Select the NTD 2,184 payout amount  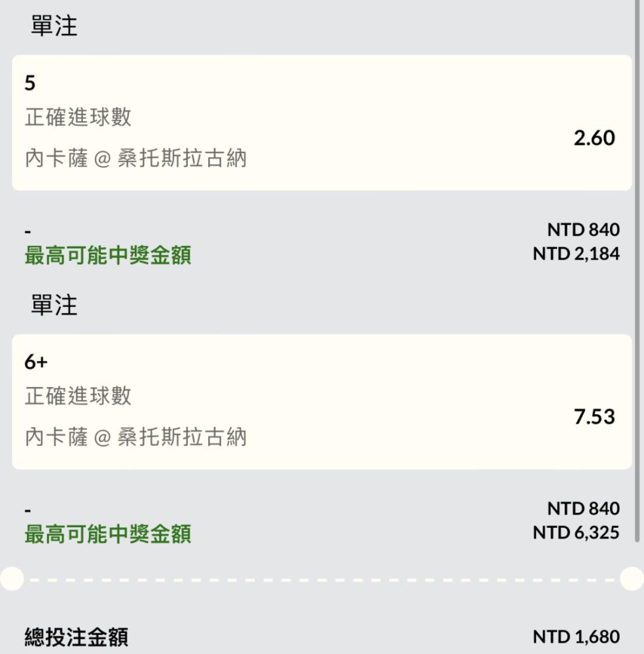576,254
